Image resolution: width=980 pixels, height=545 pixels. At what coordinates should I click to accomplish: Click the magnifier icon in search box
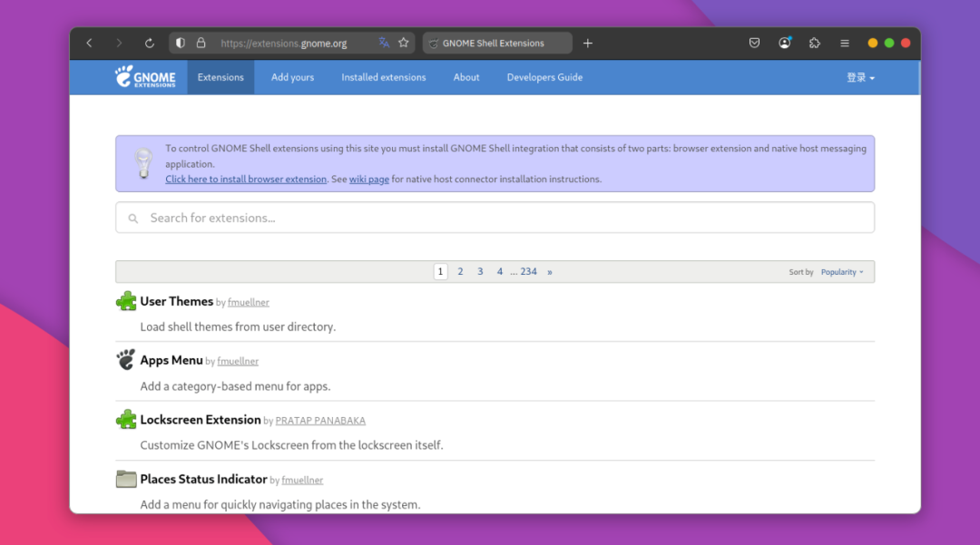(133, 219)
